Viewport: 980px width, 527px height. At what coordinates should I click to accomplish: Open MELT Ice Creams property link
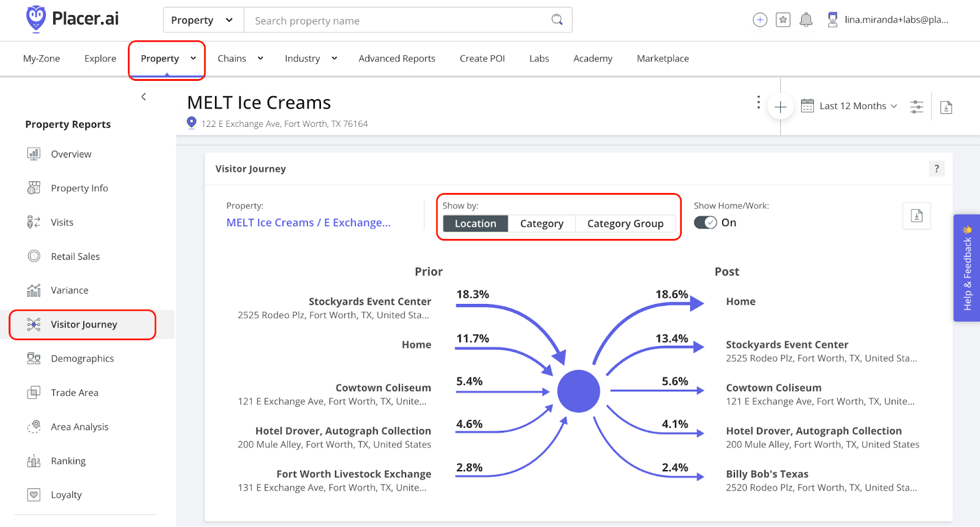coord(309,222)
